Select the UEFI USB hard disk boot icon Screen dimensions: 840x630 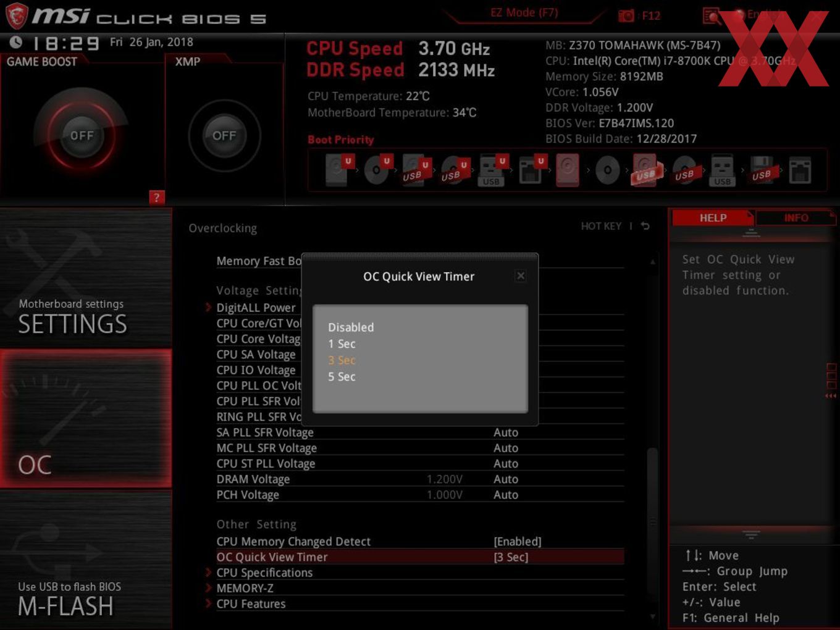point(416,169)
